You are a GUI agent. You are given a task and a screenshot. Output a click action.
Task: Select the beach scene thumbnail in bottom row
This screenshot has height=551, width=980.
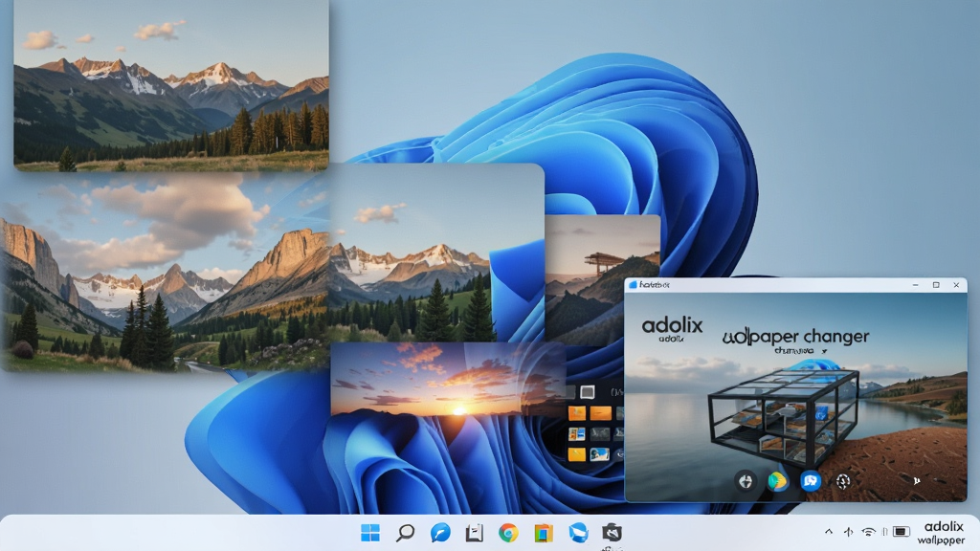[600, 454]
